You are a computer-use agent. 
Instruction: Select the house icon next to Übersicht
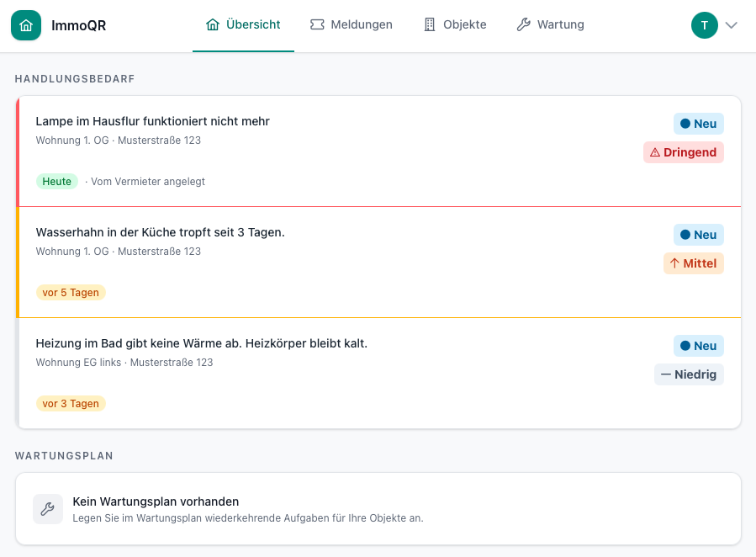213,24
